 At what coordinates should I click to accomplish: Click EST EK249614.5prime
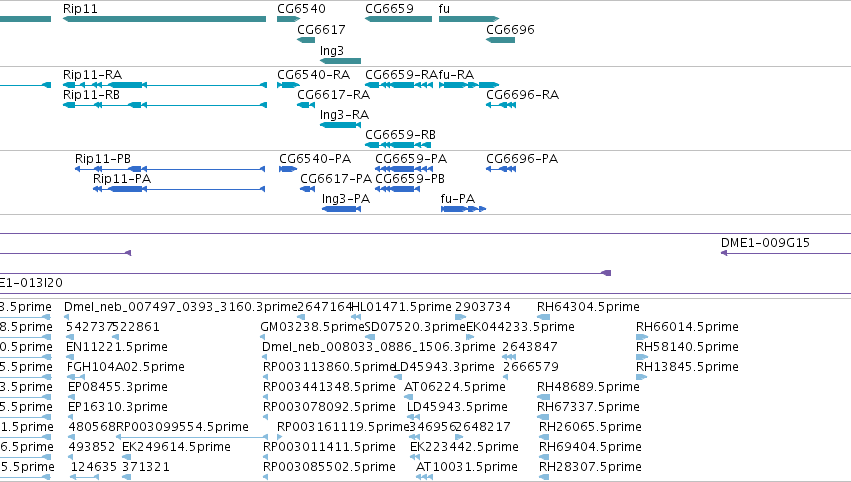click(x=176, y=447)
